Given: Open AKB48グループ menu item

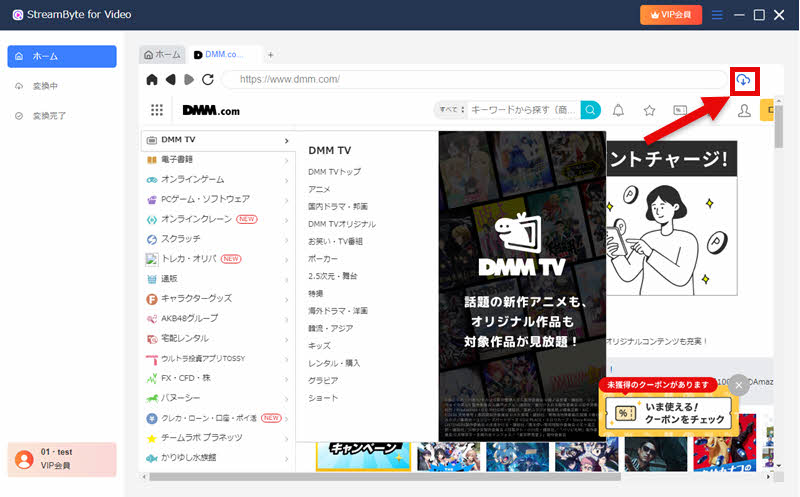Looking at the screenshot, I should (217, 318).
